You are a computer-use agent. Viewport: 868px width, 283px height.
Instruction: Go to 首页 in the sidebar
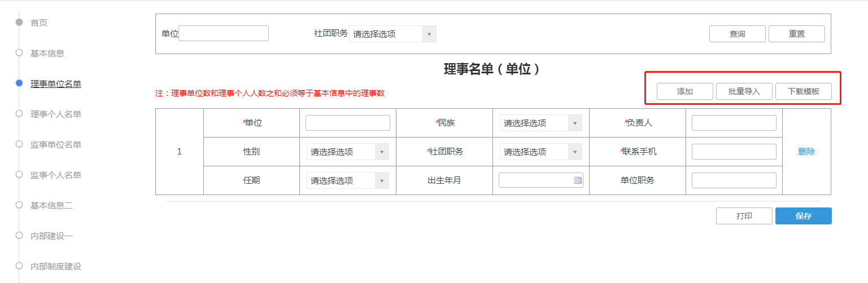39,23
